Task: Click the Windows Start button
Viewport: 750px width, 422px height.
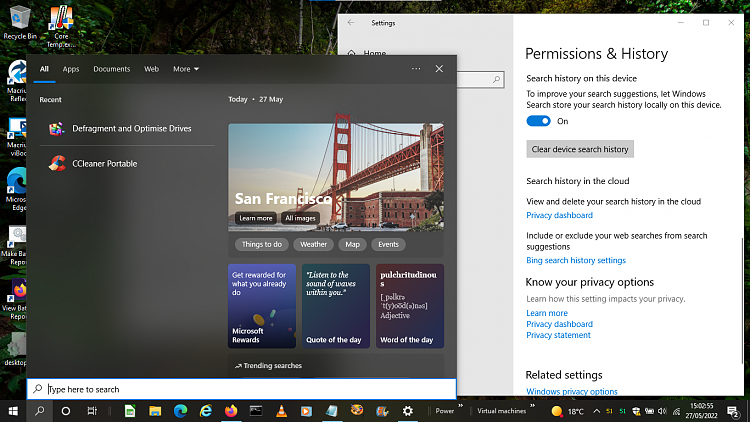Action: 13,411
